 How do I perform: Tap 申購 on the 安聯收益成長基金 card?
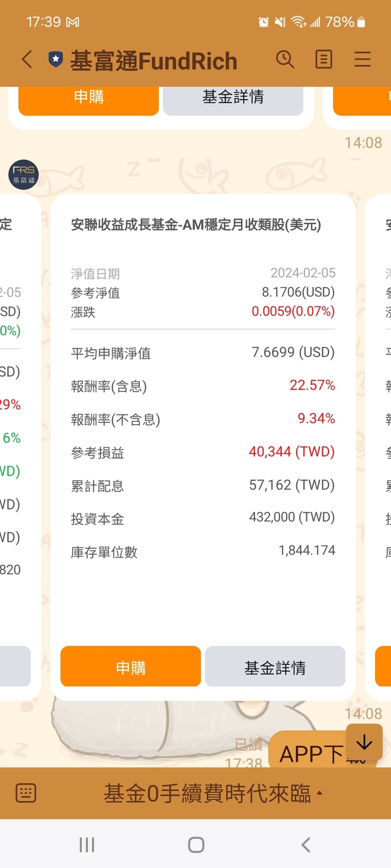(131, 667)
